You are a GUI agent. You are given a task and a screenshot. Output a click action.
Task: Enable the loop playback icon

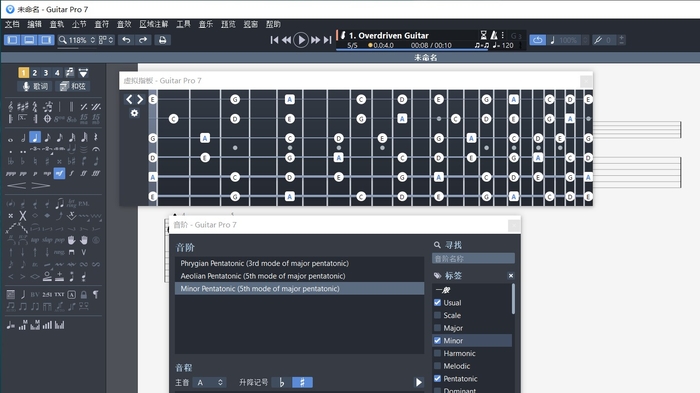pyautogui.click(x=538, y=40)
